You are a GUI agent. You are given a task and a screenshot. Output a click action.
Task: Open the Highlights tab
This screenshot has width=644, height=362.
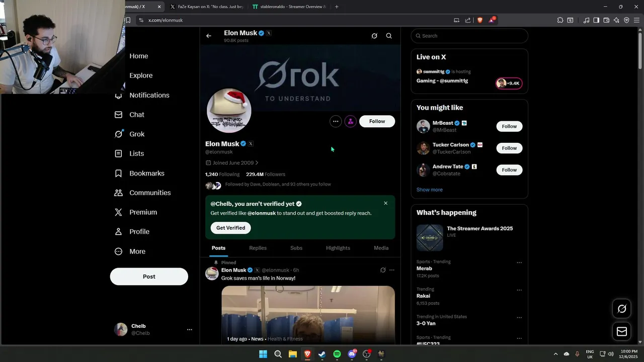point(338,248)
